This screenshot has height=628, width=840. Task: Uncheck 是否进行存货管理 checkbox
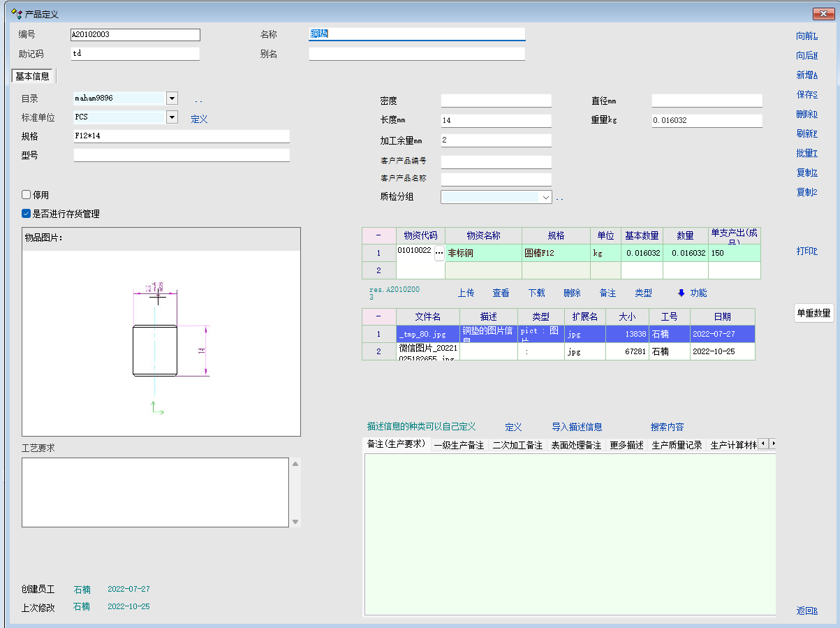[x=27, y=214]
